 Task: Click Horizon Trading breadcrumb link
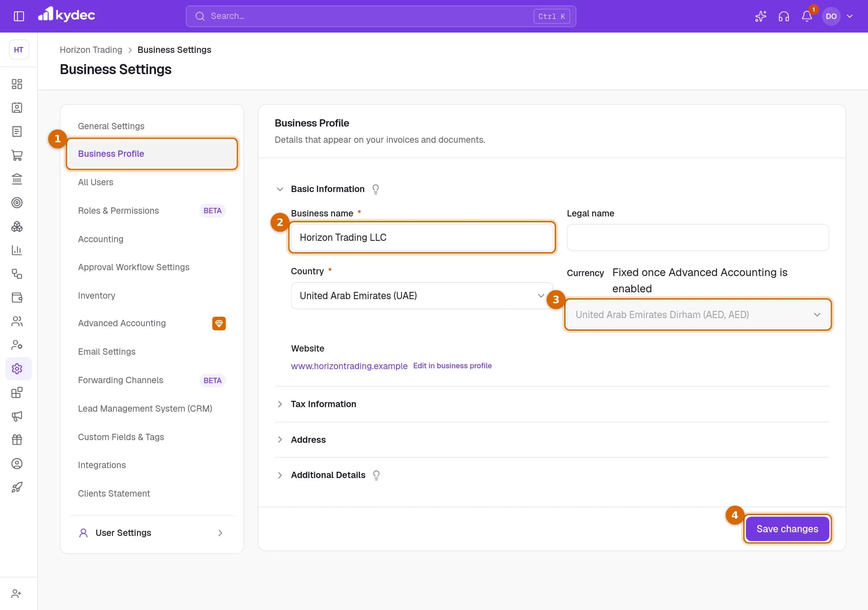pyautogui.click(x=91, y=50)
